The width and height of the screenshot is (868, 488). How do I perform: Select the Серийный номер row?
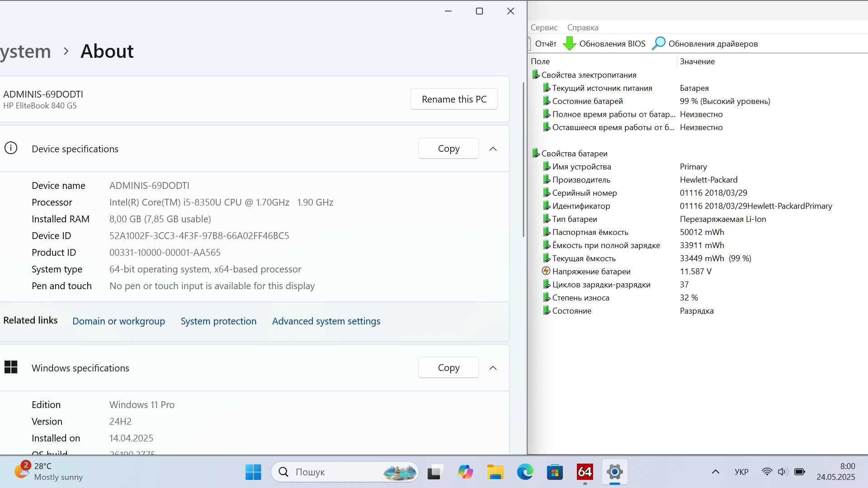tap(698, 192)
